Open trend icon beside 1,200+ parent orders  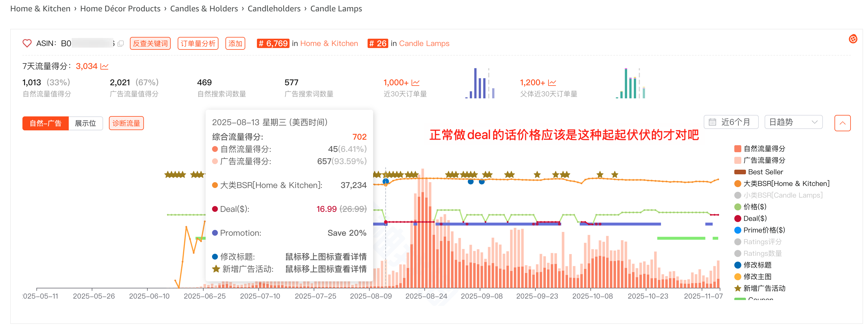pyautogui.click(x=552, y=83)
